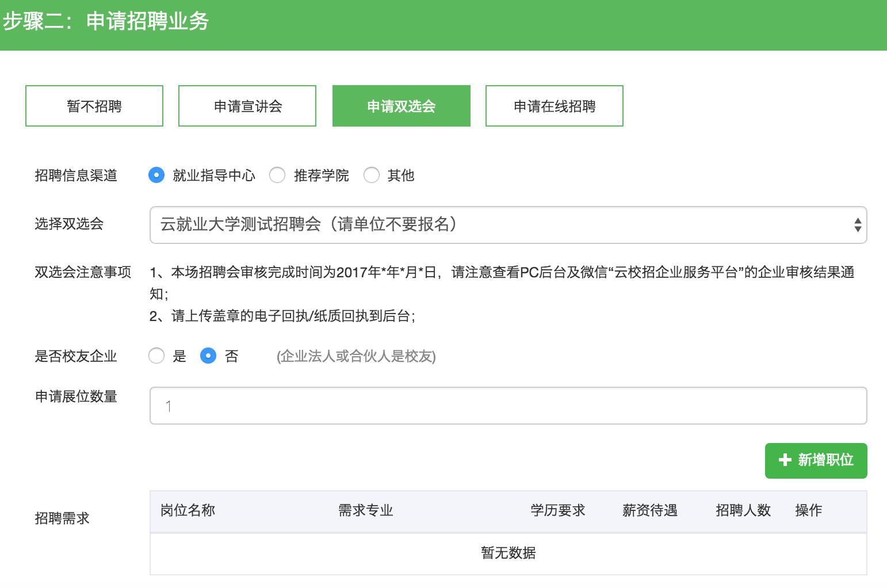Viewport: 887px width, 588px height.
Task: Click the plus icon on 新增职位 button
Action: click(x=785, y=460)
